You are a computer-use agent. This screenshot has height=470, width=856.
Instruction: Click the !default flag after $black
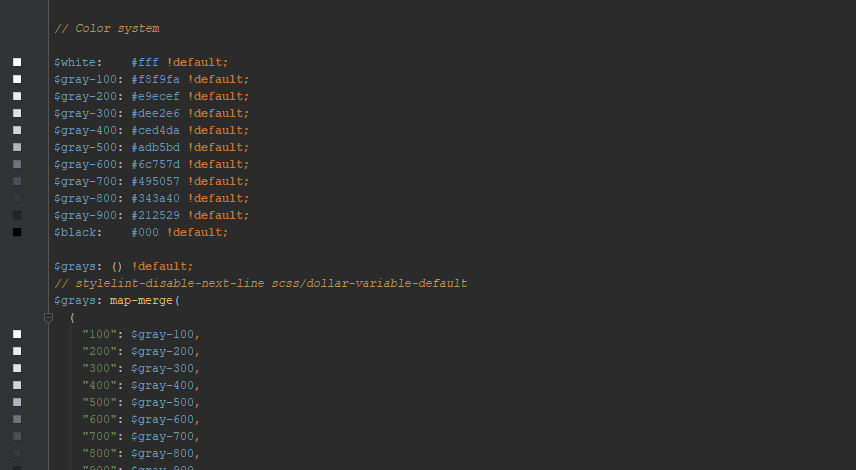point(197,232)
